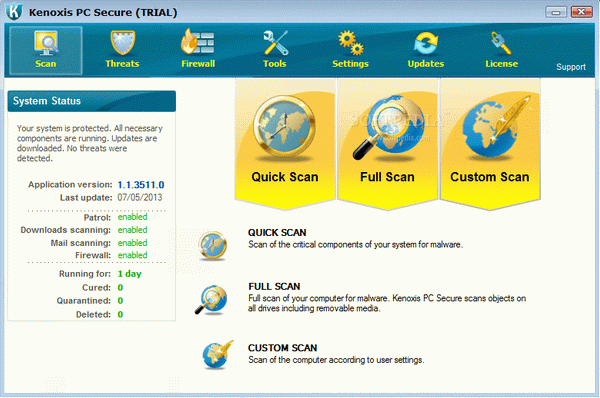Click full scan description about removable media
The image size is (600, 398).
pos(387,303)
